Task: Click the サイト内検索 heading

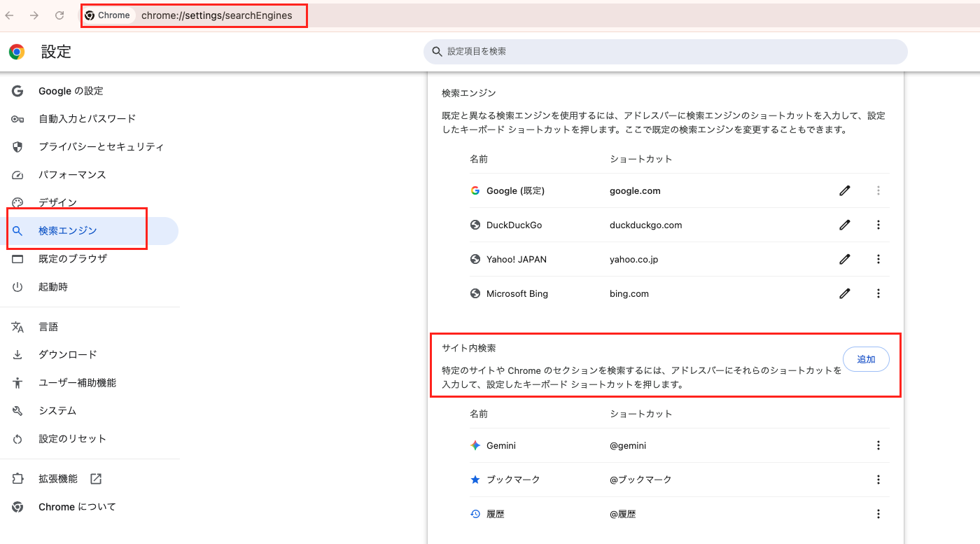Action: (469, 348)
